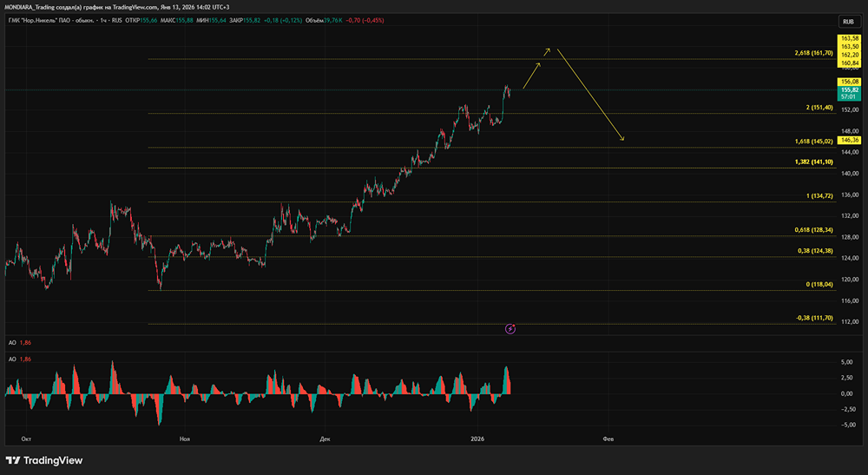This screenshot has width=868, height=475.
Task: Click the green 155,82 current price tag on the scale
Action: tap(849, 89)
